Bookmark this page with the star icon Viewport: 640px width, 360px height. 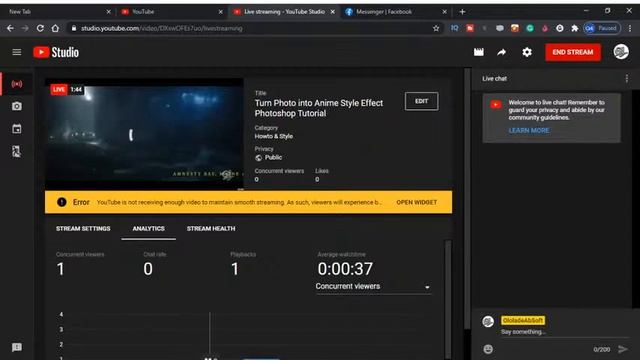pyautogui.click(x=436, y=28)
